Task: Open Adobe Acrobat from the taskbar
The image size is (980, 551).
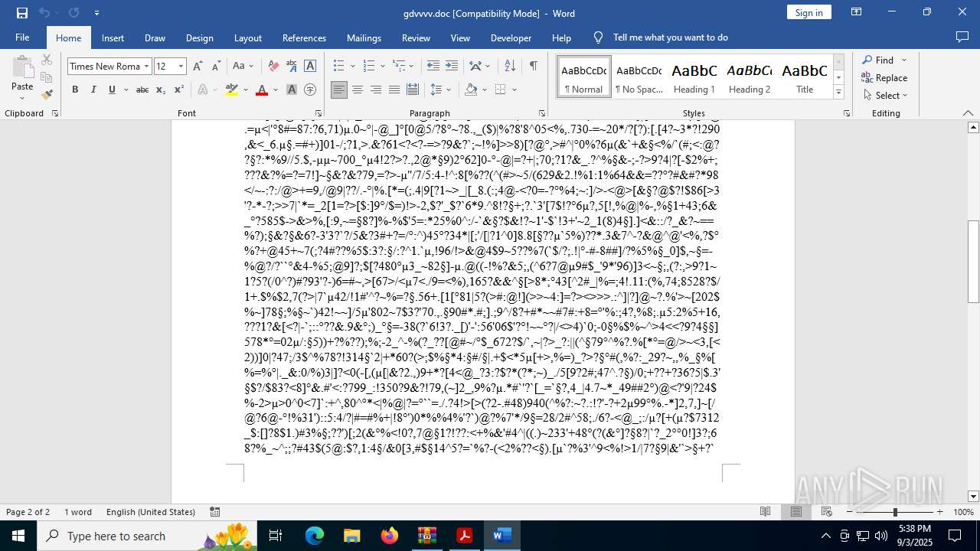Action: point(465,536)
